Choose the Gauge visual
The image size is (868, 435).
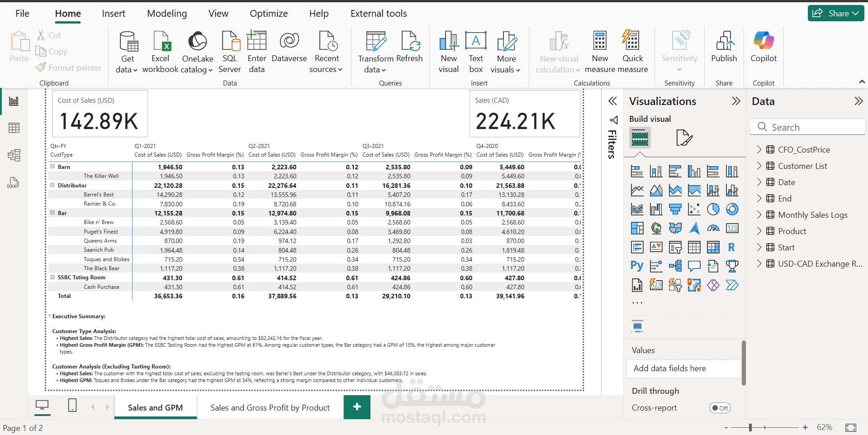pyautogui.click(x=713, y=228)
